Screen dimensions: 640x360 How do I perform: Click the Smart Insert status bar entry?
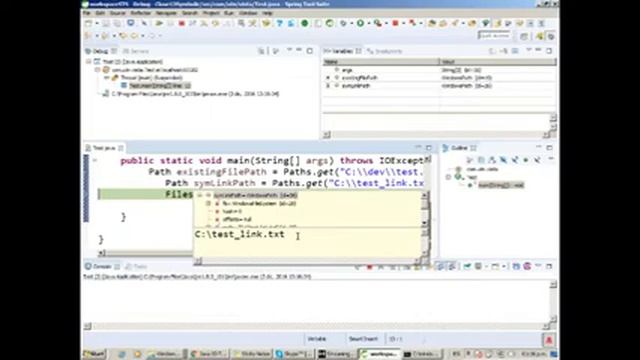point(363,339)
